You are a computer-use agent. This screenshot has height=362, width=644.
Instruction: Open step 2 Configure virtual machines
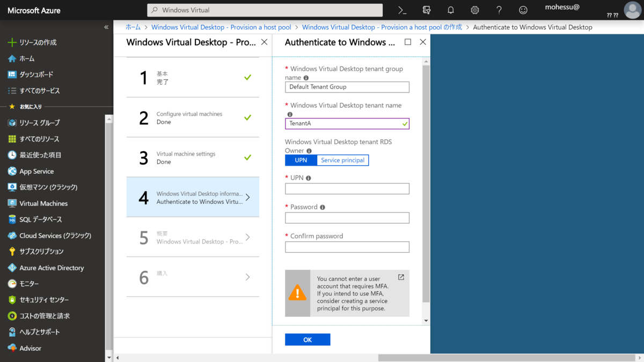coord(193,117)
